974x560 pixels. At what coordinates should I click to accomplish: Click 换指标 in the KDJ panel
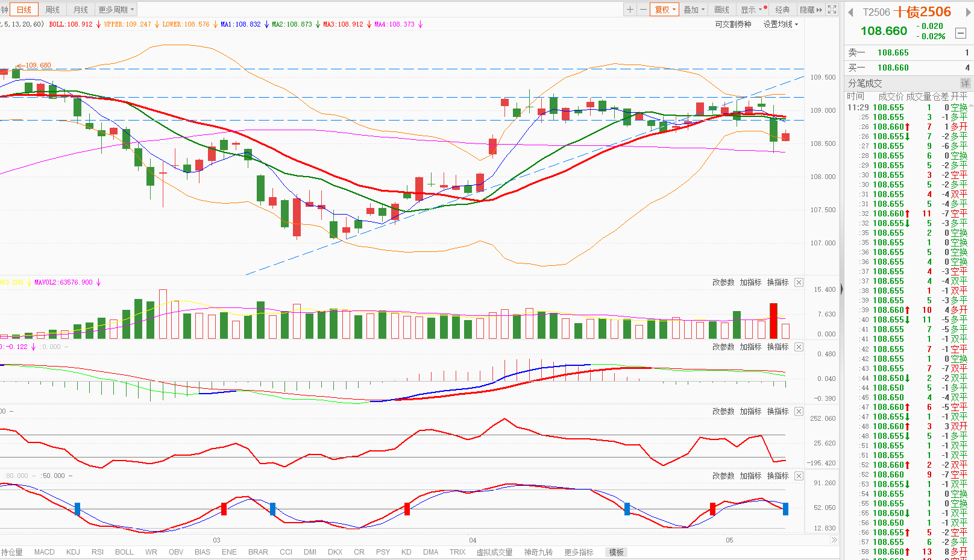click(778, 476)
